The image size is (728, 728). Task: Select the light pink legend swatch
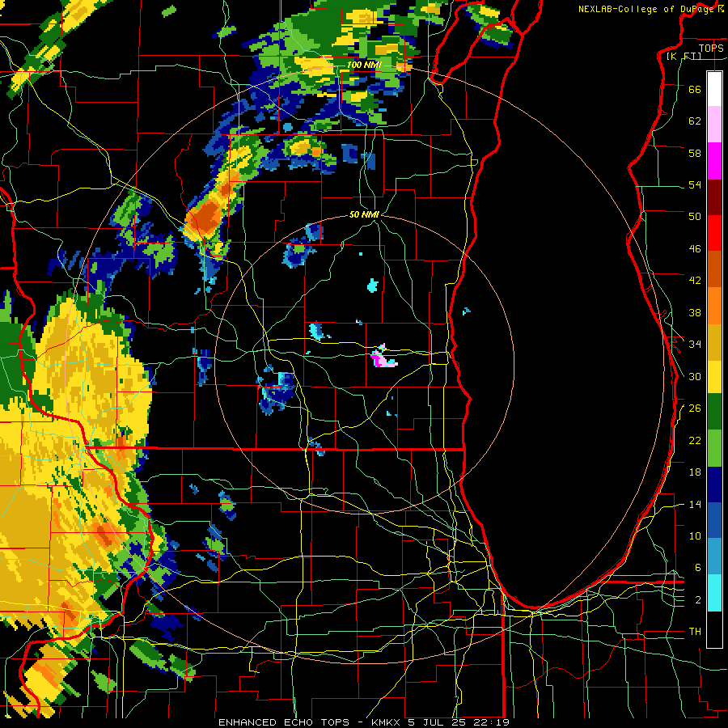714,124
